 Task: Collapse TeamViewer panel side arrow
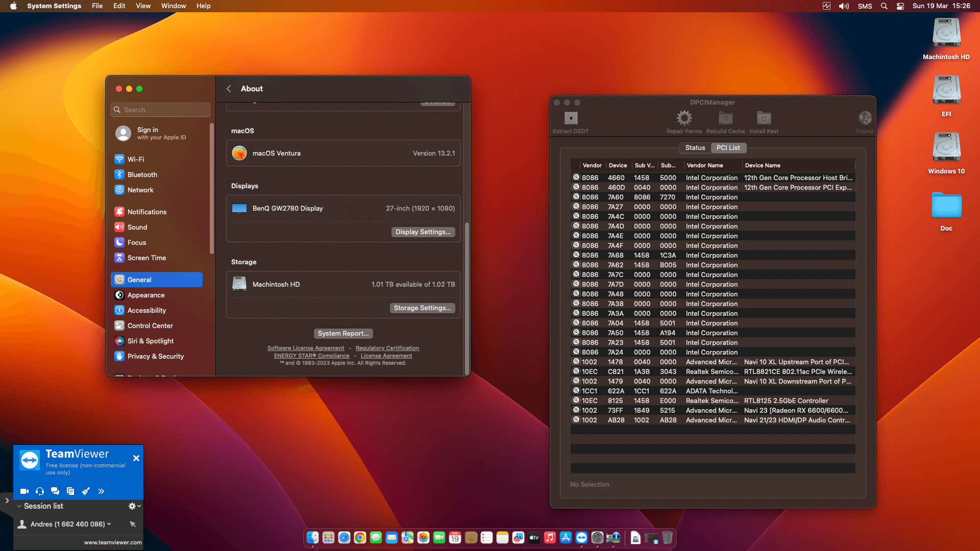point(7,500)
